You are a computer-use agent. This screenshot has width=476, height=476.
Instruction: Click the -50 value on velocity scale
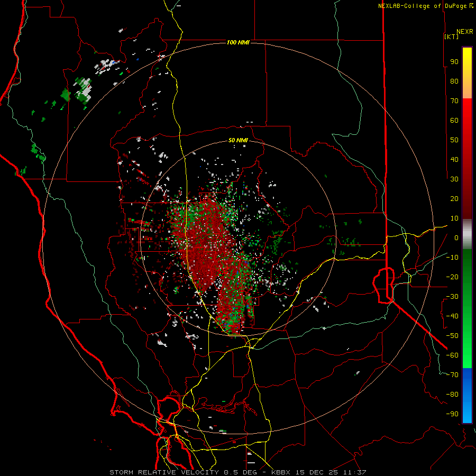point(452,336)
